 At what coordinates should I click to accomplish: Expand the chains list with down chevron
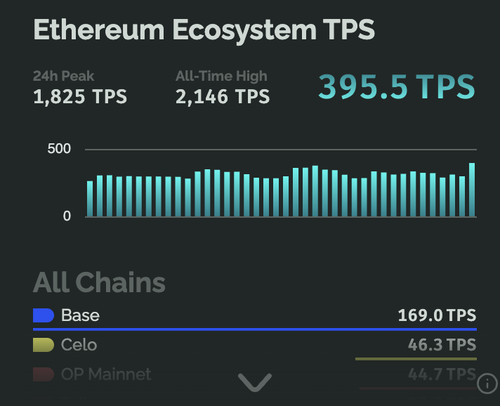point(255,382)
